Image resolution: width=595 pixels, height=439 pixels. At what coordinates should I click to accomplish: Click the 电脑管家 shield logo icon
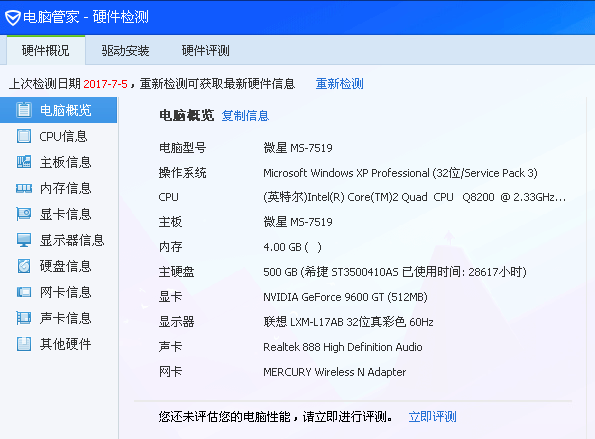point(13,17)
